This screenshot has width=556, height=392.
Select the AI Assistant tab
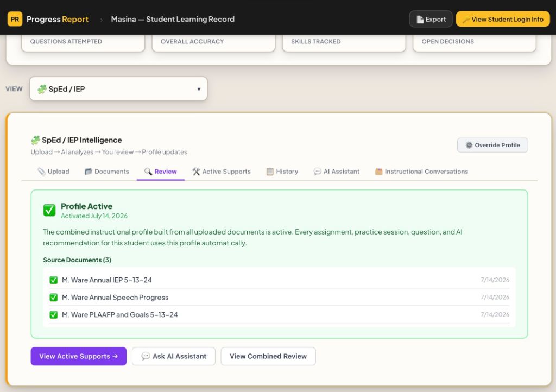(337, 172)
